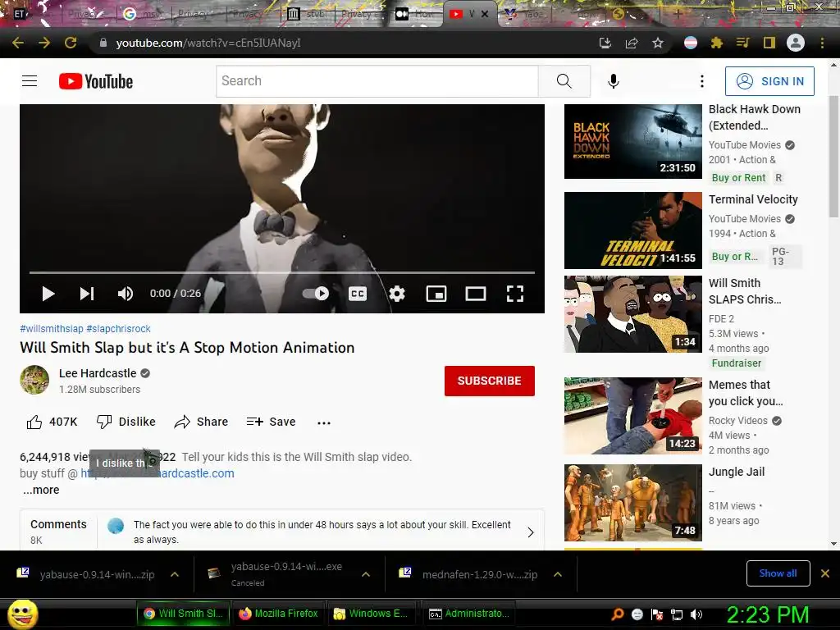Open Black Hawk Down thumbnail

pyautogui.click(x=632, y=141)
